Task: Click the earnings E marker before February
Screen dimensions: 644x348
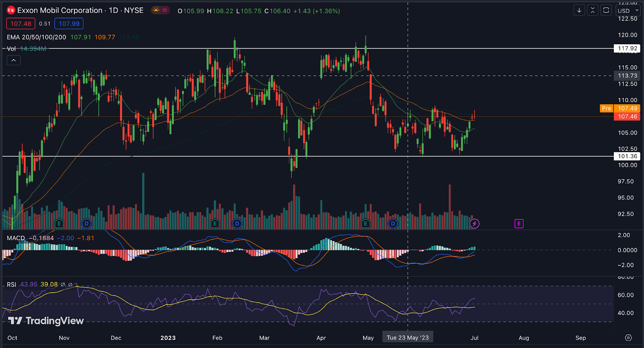Action: tap(215, 224)
